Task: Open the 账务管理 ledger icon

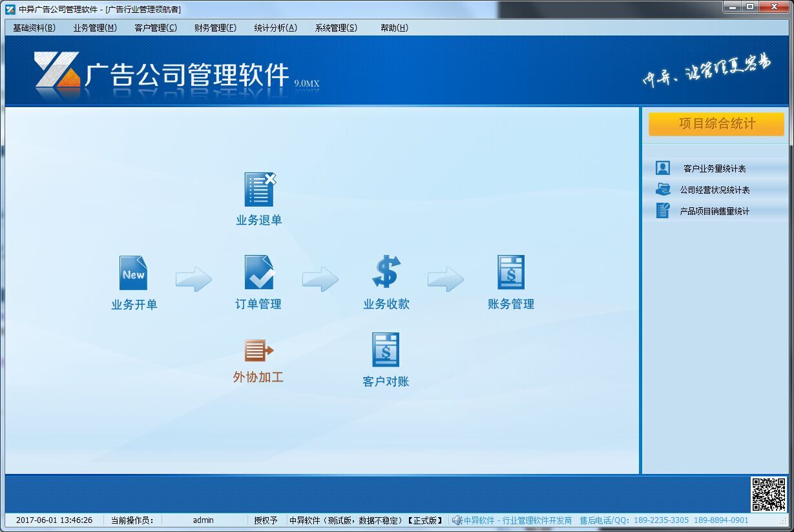Action: click(511, 272)
